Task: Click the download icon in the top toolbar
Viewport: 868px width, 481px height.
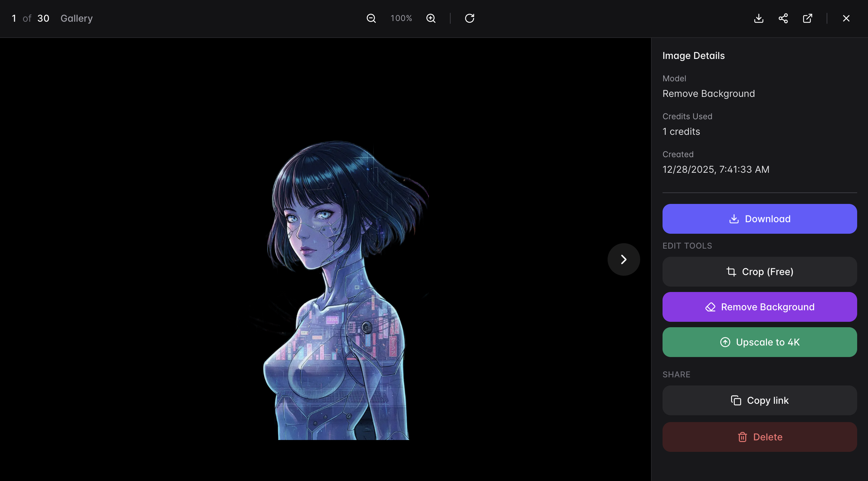Action: click(x=759, y=18)
